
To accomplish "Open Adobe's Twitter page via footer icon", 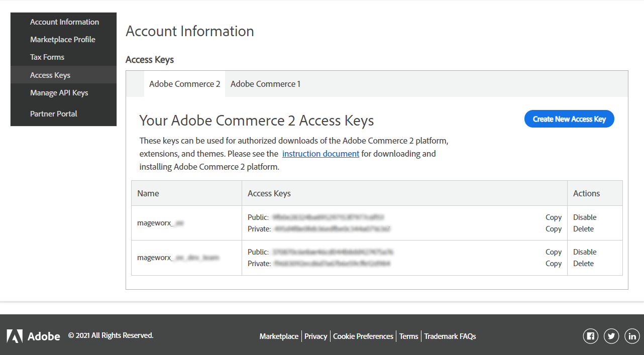I will pos(611,336).
